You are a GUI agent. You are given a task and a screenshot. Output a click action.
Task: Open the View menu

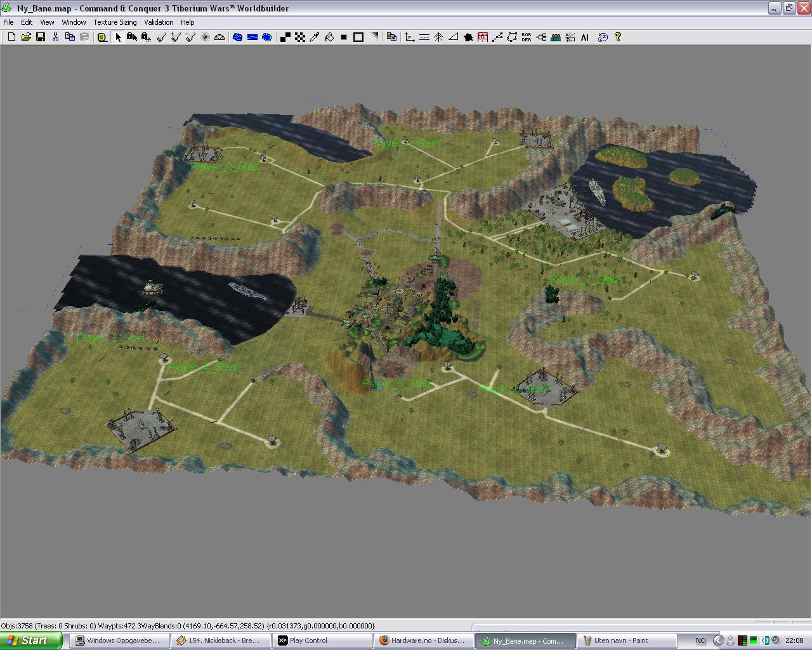point(47,22)
